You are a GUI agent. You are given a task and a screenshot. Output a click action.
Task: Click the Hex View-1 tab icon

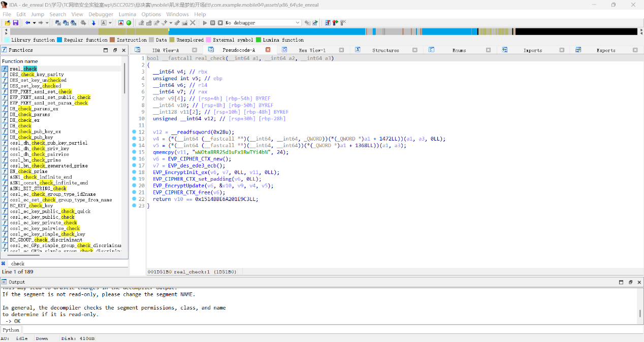[x=284, y=50]
